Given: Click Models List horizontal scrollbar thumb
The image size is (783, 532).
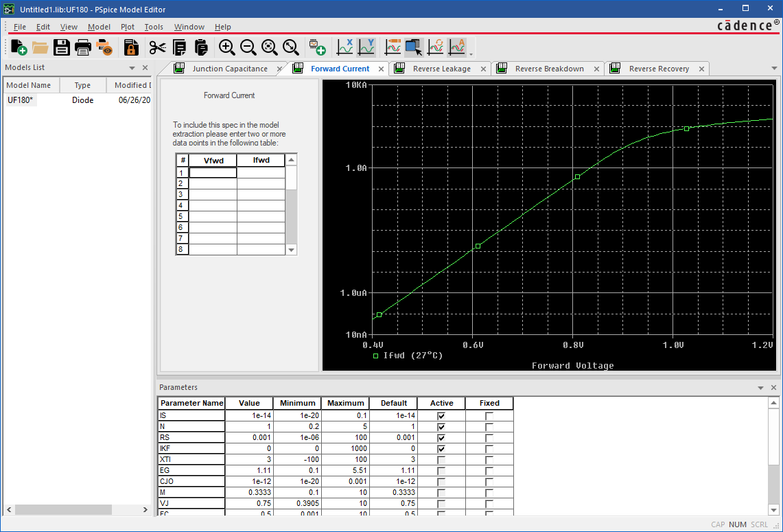Looking at the screenshot, I should (63, 509).
